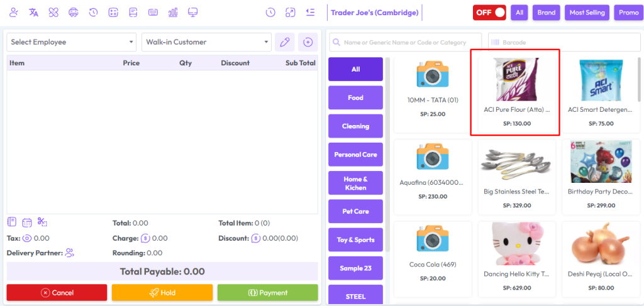Click the product name search field
The height and width of the screenshot is (306, 644).
[x=406, y=42]
